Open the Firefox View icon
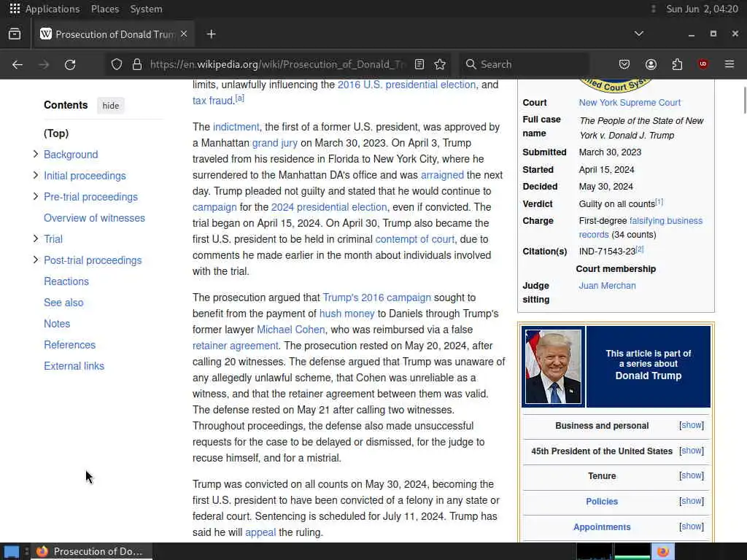The width and height of the screenshot is (747, 560). [x=15, y=34]
